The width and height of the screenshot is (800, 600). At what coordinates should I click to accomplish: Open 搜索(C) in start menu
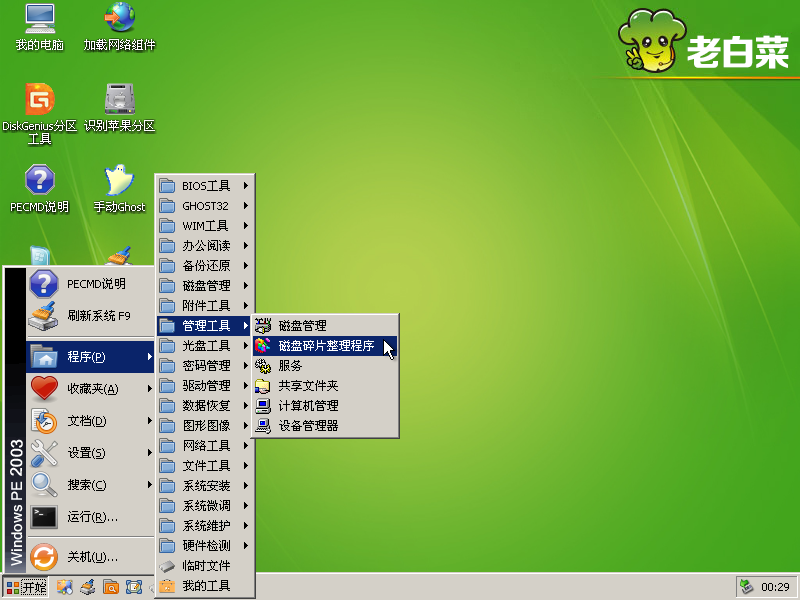(x=90, y=485)
